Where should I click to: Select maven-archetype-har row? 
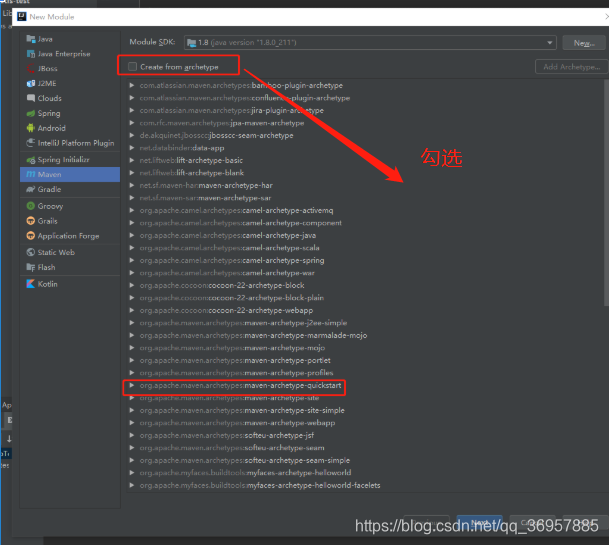click(206, 185)
